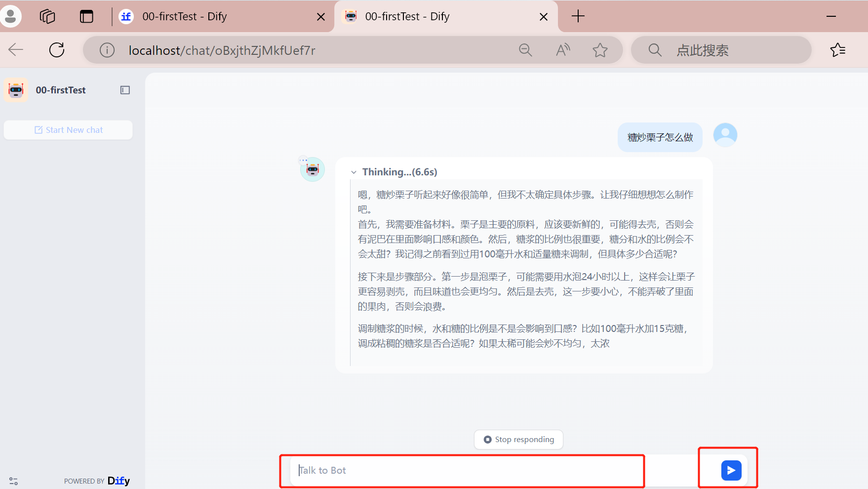The height and width of the screenshot is (489, 868).
Task: Click the bot avatar beside the Thinking response
Action: pyautogui.click(x=312, y=168)
